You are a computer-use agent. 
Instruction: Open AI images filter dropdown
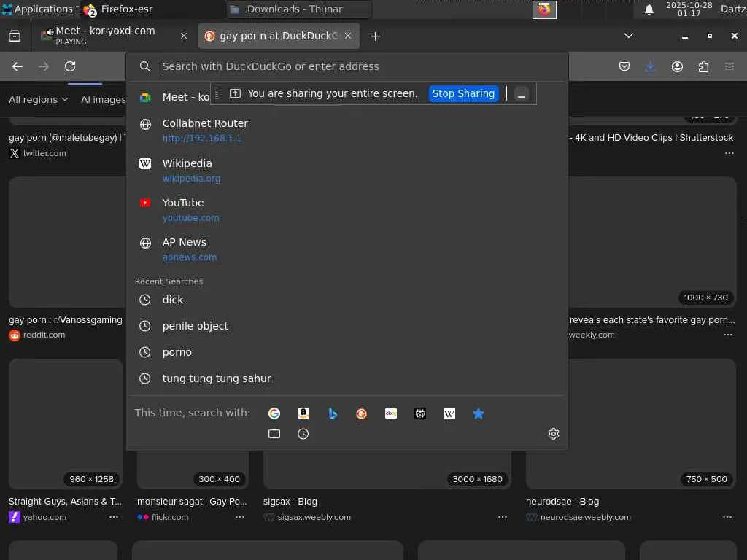tap(103, 99)
